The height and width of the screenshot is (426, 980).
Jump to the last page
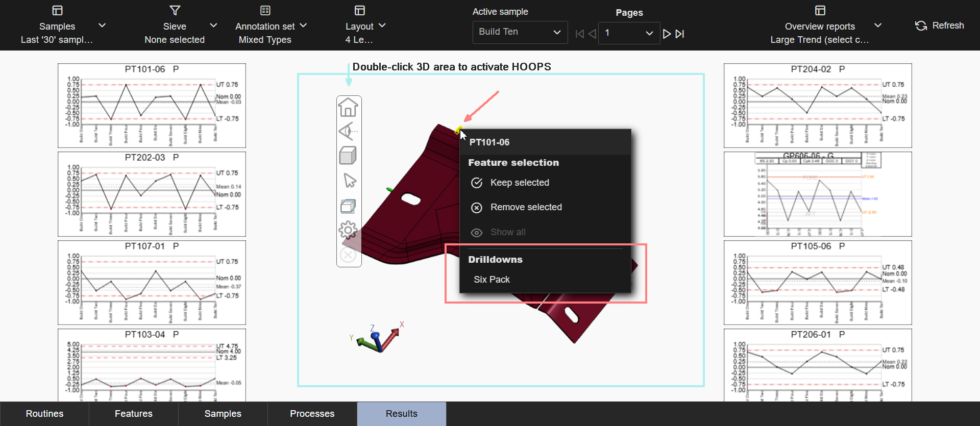click(x=680, y=34)
